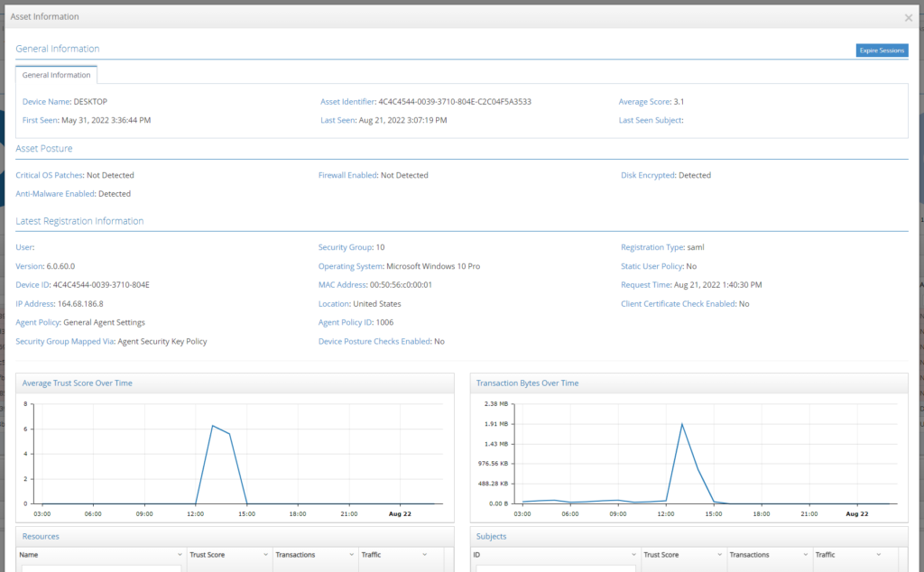Viewport: 924px width, 572px height.
Task: Click the Resources panel title
Action: (x=41, y=536)
